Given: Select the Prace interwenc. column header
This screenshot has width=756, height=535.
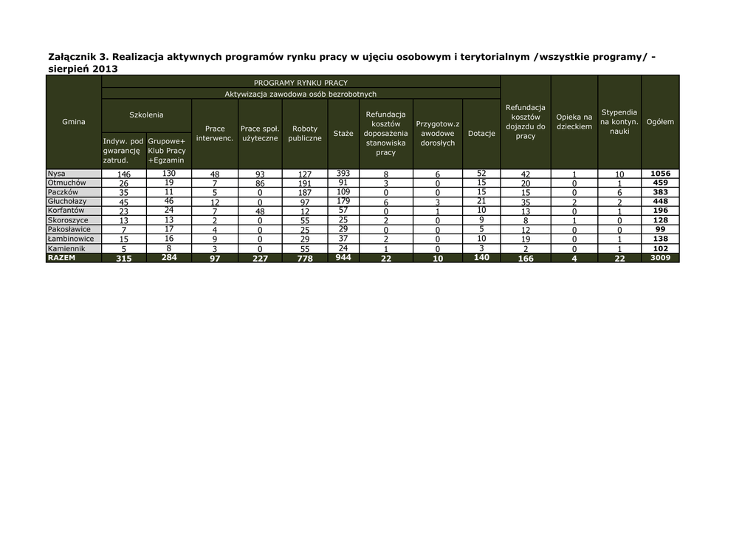Looking at the screenshot, I should point(215,133).
